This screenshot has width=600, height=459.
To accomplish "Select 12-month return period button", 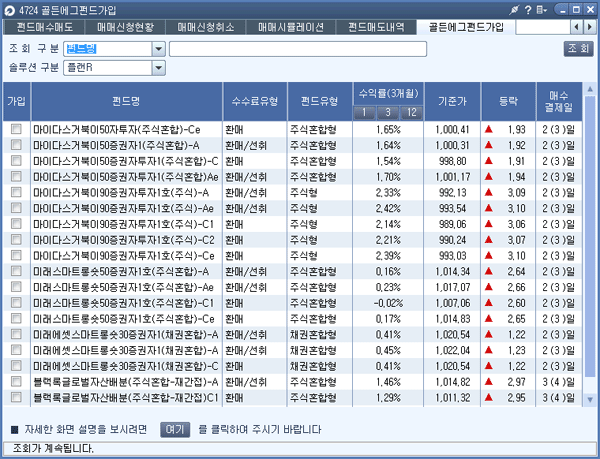I will 411,112.
